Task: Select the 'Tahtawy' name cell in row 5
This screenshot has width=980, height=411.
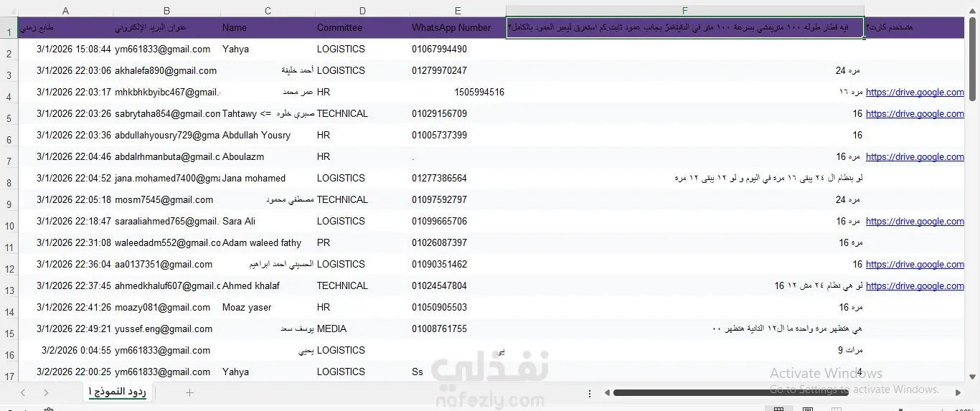Action: tap(268, 113)
